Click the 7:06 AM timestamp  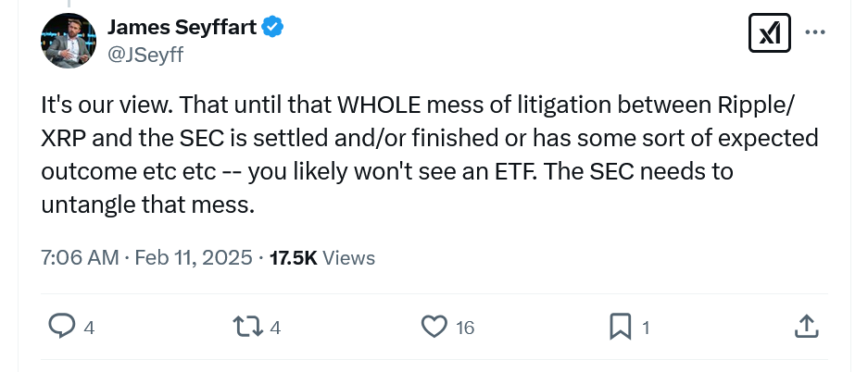coord(80,257)
